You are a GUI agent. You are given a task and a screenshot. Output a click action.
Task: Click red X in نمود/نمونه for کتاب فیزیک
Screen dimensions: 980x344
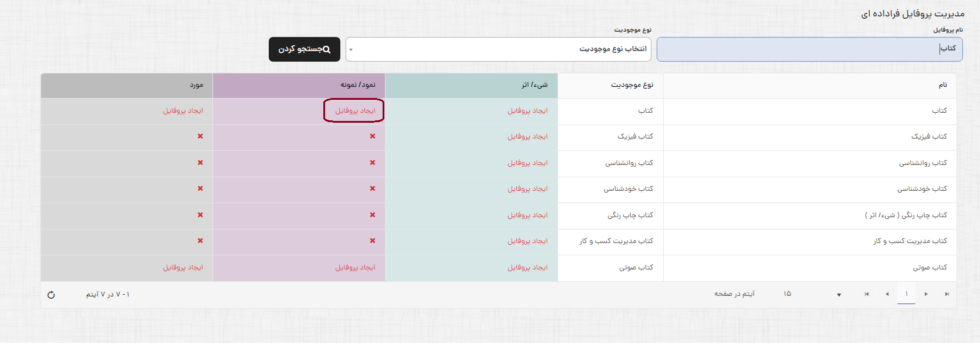[x=373, y=136]
